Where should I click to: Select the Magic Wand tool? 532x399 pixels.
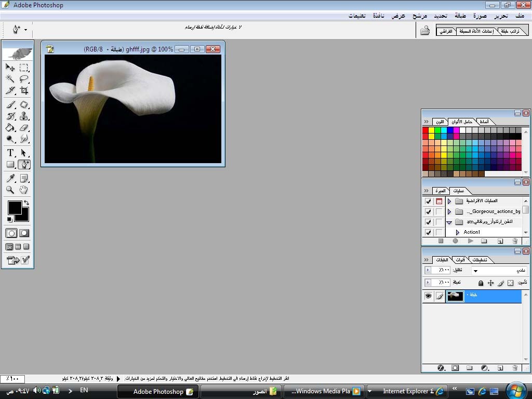tap(10, 79)
